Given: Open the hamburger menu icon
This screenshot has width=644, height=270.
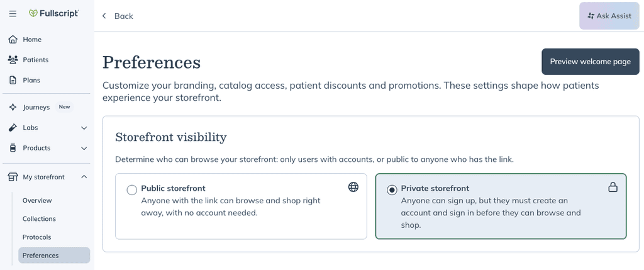Looking at the screenshot, I should pos(13,14).
